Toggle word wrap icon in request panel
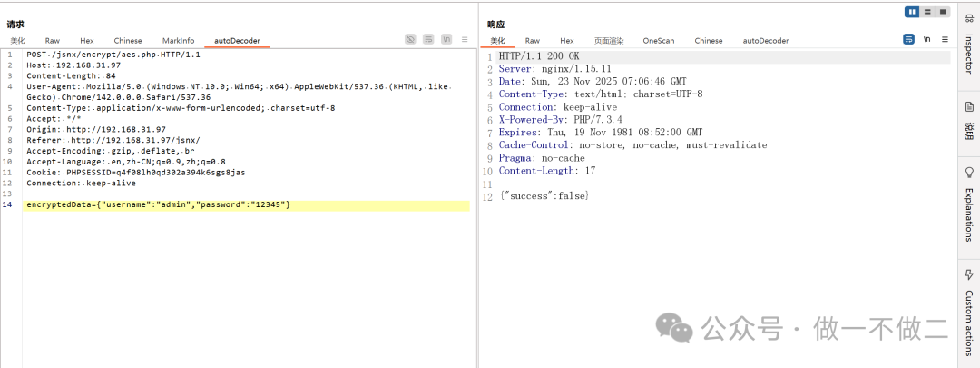Screen dimensions: 980x368 (x=428, y=39)
